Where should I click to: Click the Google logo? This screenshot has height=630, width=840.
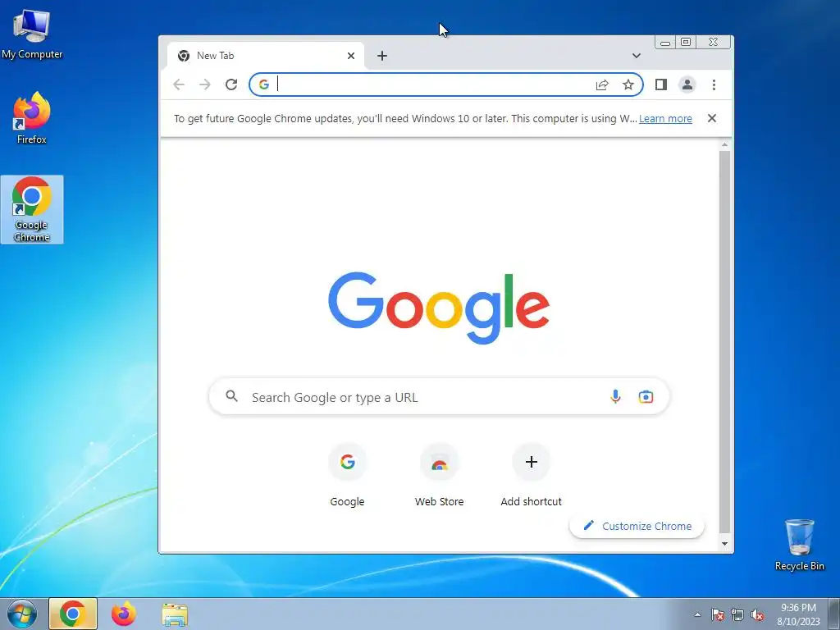point(439,308)
